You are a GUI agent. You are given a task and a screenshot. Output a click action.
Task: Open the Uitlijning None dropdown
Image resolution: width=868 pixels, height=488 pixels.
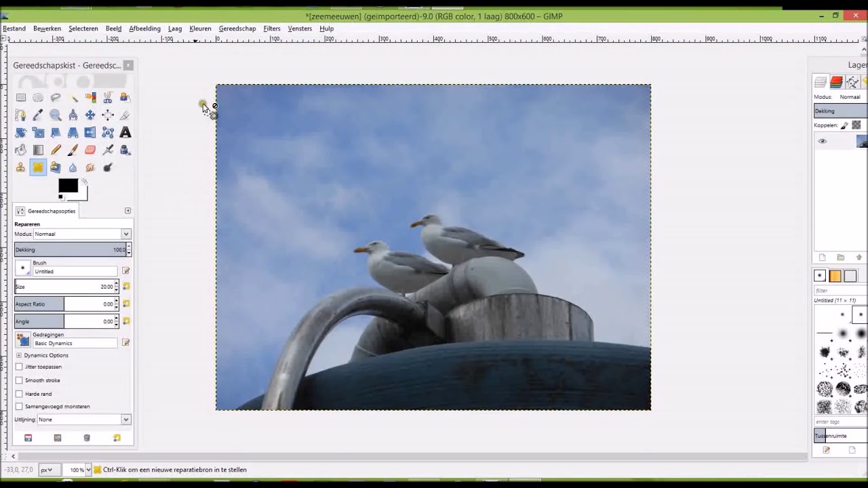tap(84, 420)
